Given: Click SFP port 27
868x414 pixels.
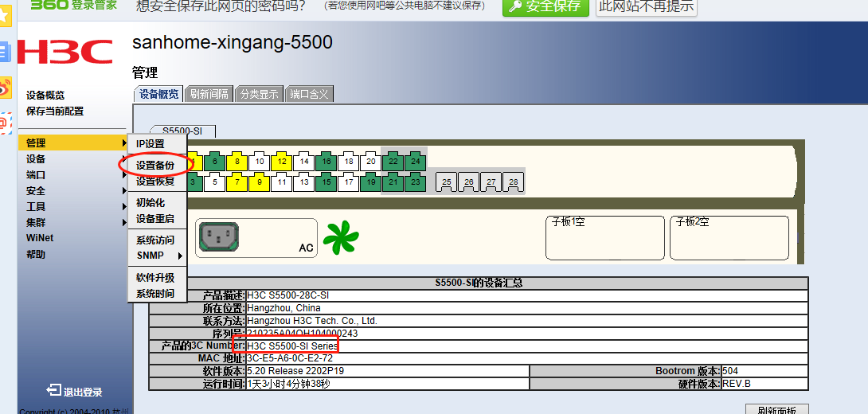Looking at the screenshot, I should pyautogui.click(x=491, y=182).
